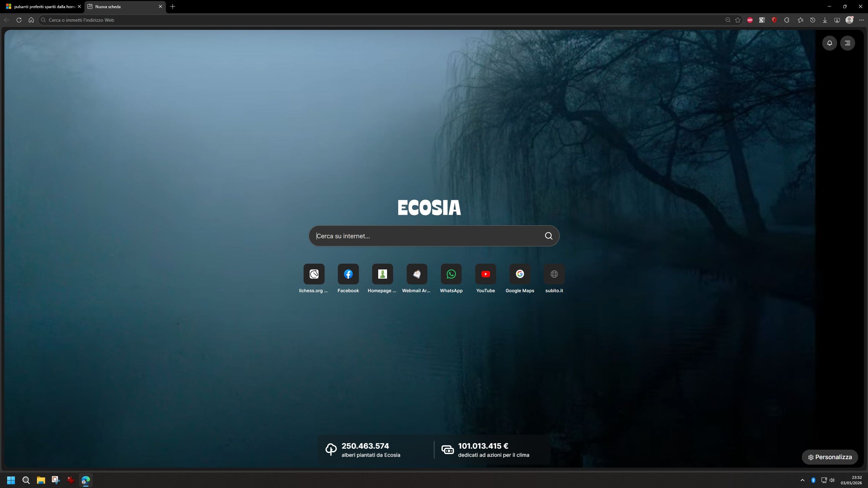868x488 pixels.
Task: Click the Personalizza button
Action: pos(830,457)
